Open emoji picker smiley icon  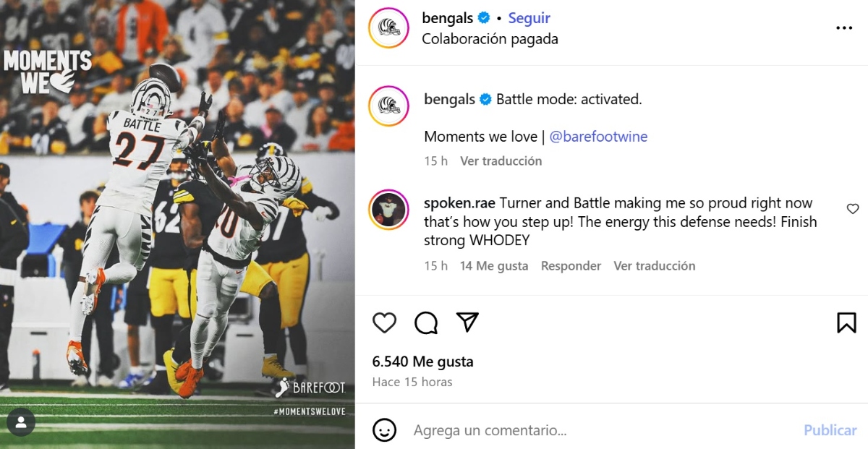click(384, 430)
